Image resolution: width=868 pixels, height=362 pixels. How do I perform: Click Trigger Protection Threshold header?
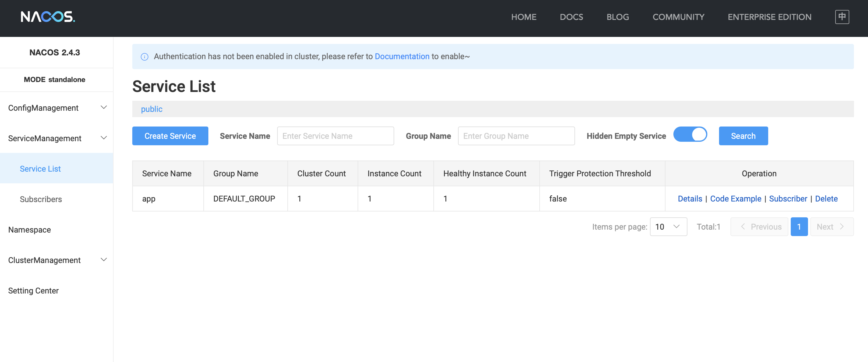click(602, 173)
